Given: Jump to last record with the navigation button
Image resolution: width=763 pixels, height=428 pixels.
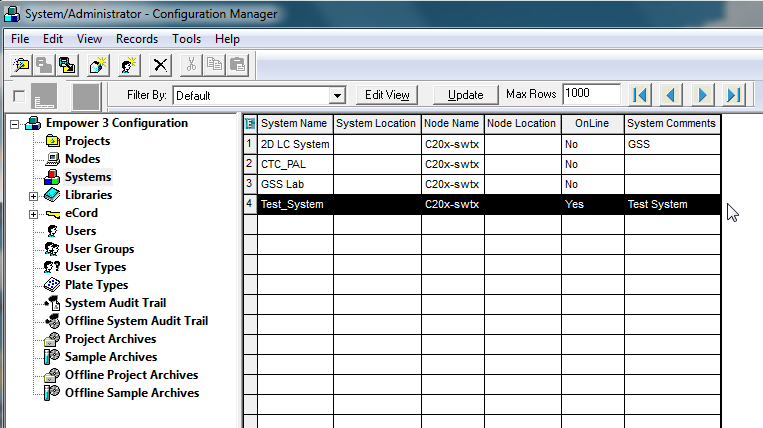Looking at the screenshot, I should (733, 95).
